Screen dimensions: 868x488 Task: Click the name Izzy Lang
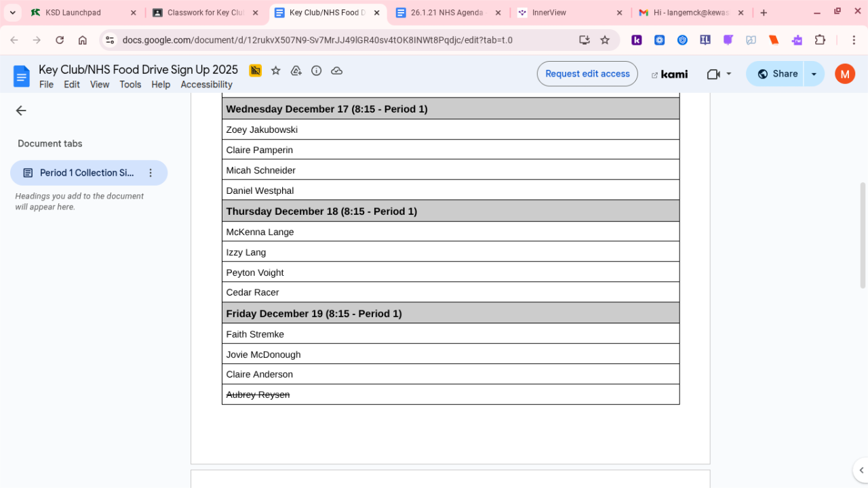coord(246,252)
